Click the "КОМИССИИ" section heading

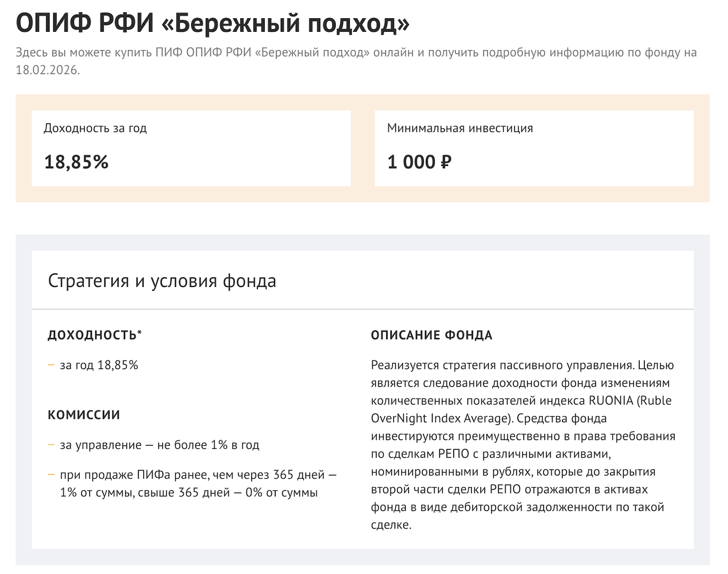pos(84,415)
